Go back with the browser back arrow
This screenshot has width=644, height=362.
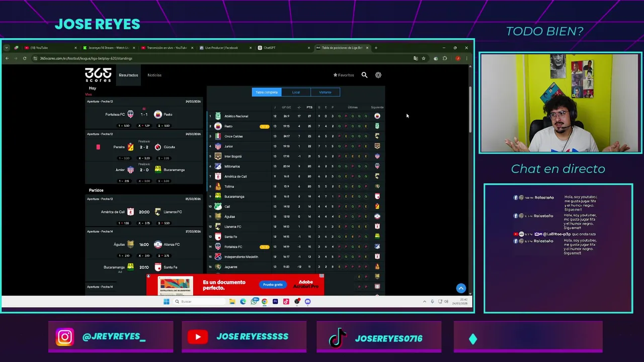pyautogui.click(x=7, y=58)
